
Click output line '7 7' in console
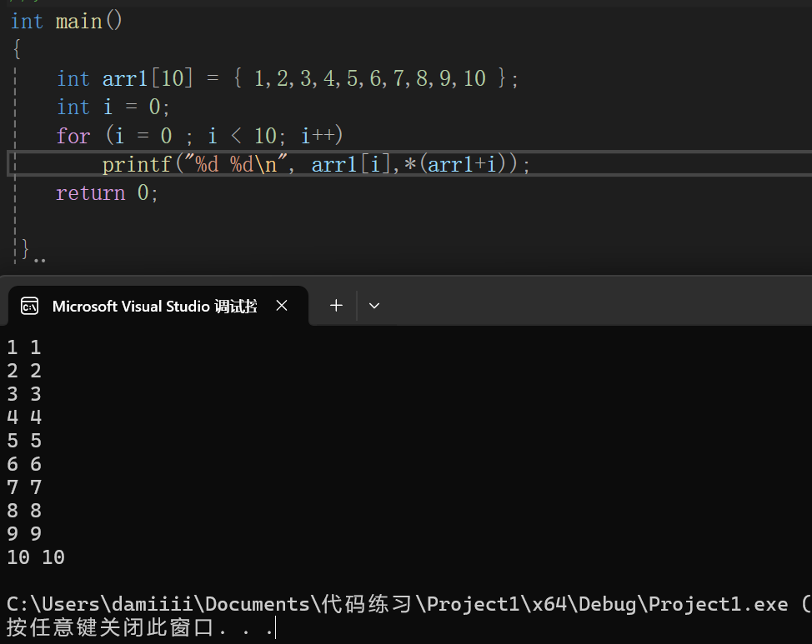click(24, 487)
